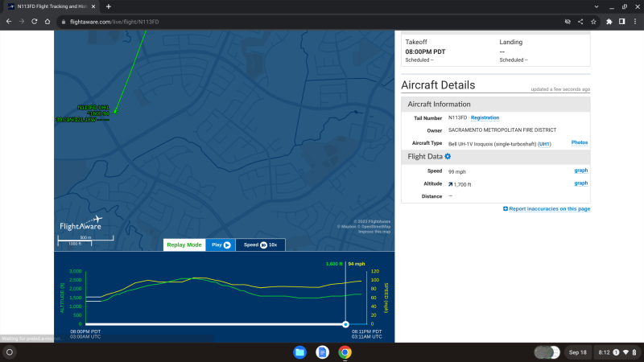Viewport: 644px width, 362px height.
Task: Click the browser forward arrow
Action: (22, 22)
